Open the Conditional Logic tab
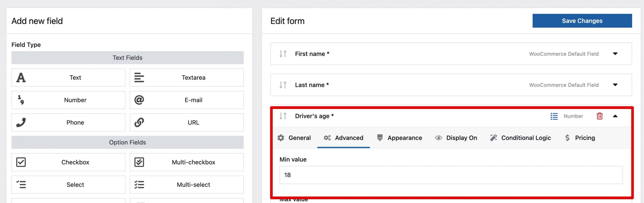This screenshot has height=203, width=644. click(x=520, y=138)
